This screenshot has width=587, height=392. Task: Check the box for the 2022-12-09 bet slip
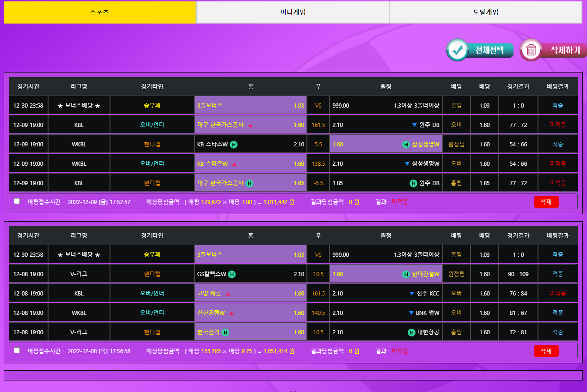pyautogui.click(x=17, y=201)
